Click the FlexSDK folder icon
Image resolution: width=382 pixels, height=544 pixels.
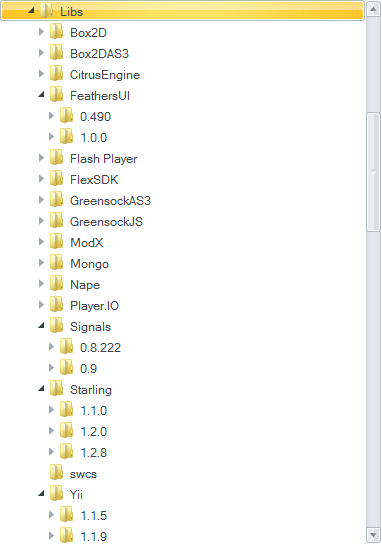click(57, 179)
